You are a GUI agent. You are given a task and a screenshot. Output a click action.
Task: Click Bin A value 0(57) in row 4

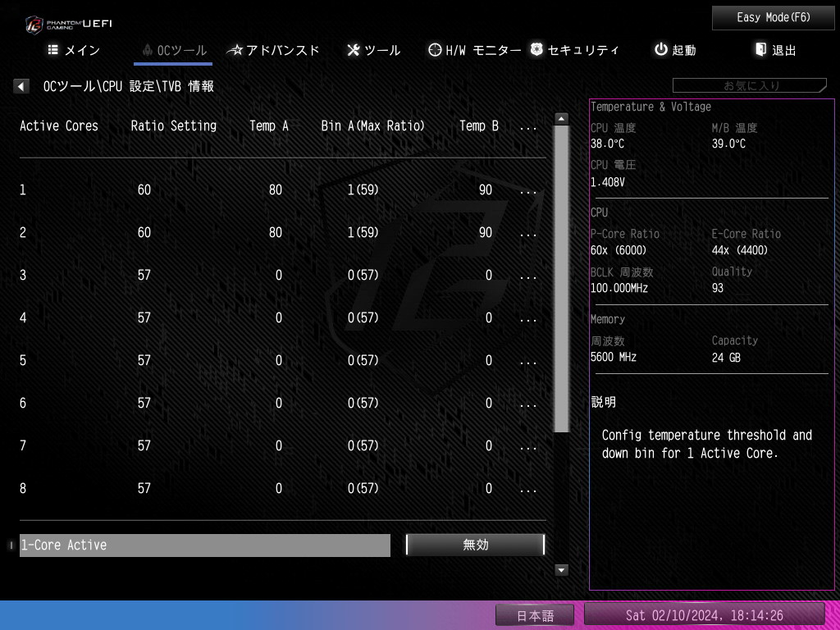(363, 317)
